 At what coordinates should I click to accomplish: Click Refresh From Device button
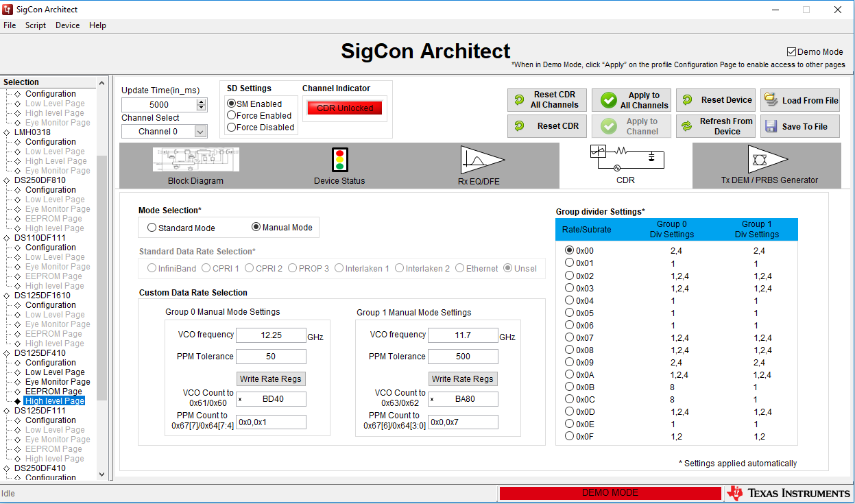point(716,126)
